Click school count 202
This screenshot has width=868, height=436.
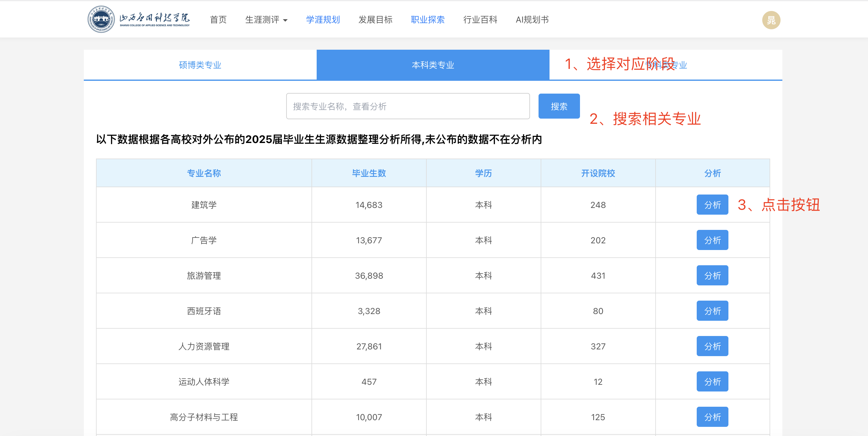pos(598,241)
